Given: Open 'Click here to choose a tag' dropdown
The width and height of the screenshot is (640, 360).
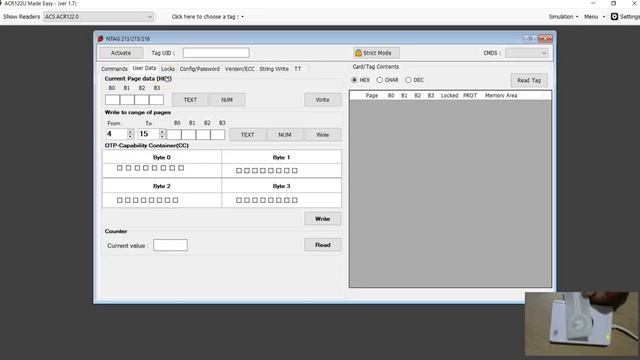Looking at the screenshot, I should [208, 17].
